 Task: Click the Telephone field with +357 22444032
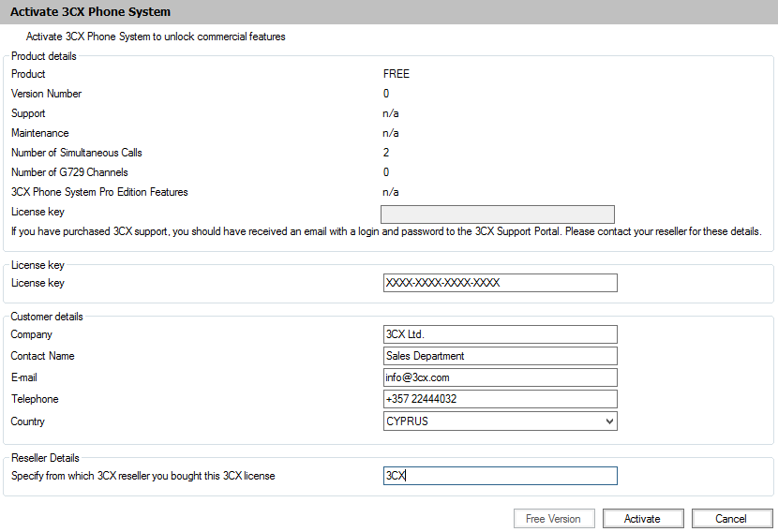tap(501, 399)
